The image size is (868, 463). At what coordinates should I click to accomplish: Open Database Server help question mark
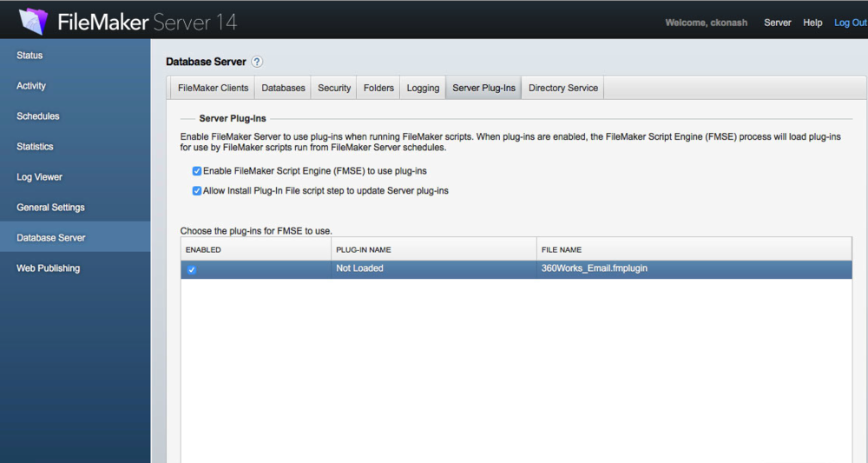tap(257, 62)
